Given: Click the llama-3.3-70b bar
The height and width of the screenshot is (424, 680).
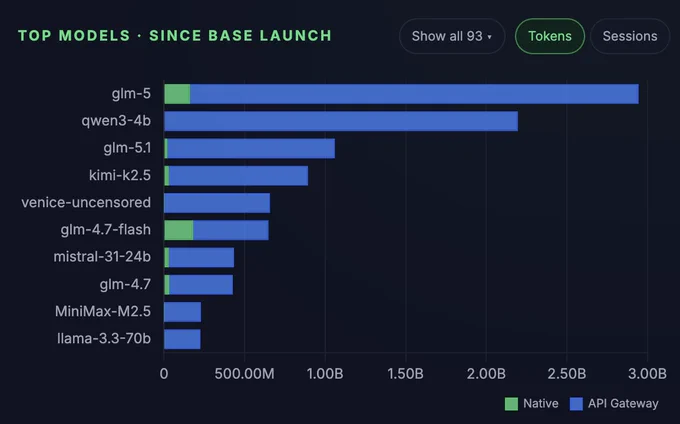Looking at the screenshot, I should coord(182,339).
